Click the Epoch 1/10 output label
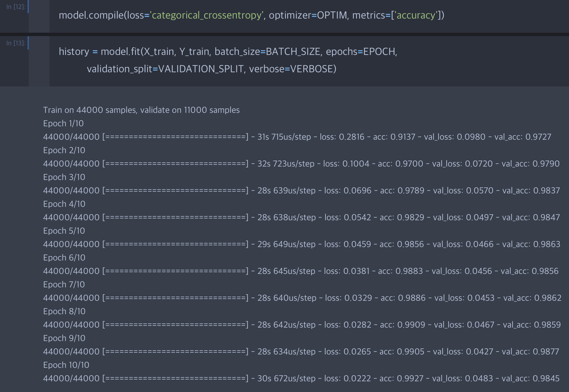Viewport: 569px width, 392px height. coord(63,124)
